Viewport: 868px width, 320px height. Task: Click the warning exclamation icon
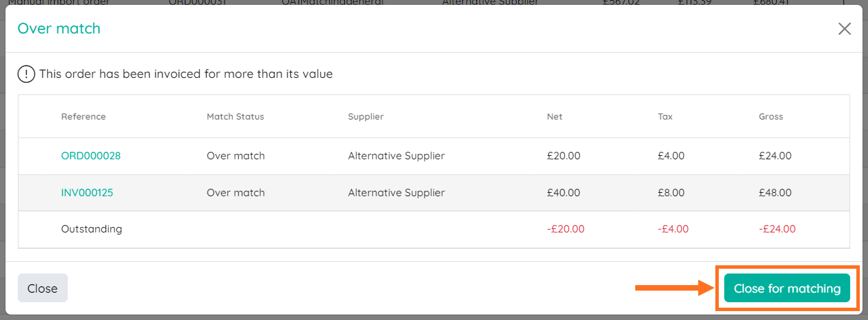coord(26,74)
